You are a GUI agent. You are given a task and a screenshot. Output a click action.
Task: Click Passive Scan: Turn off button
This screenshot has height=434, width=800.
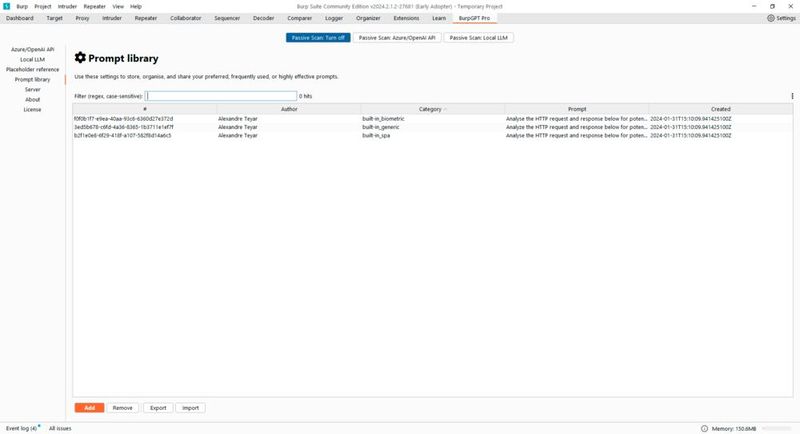pos(318,38)
